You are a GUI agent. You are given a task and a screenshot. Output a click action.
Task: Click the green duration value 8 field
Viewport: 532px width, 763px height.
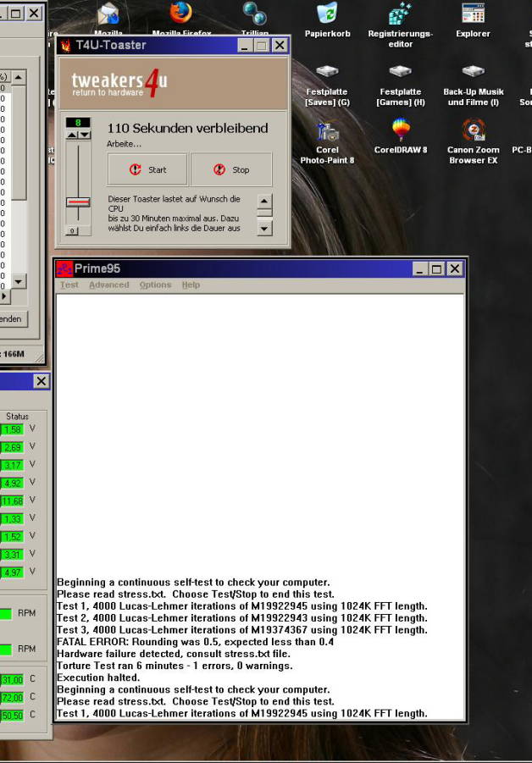(x=78, y=123)
